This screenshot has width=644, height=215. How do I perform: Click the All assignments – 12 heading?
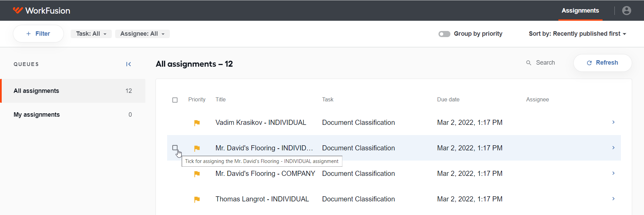pos(194,64)
